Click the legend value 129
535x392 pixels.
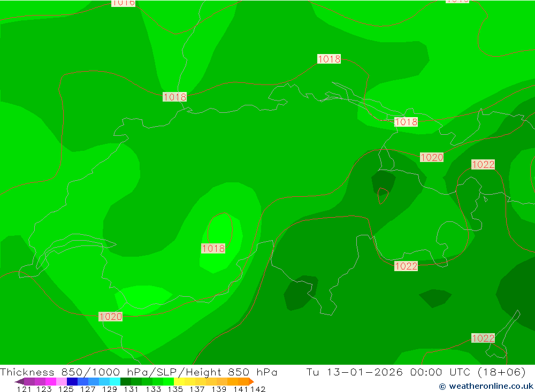coord(110,389)
